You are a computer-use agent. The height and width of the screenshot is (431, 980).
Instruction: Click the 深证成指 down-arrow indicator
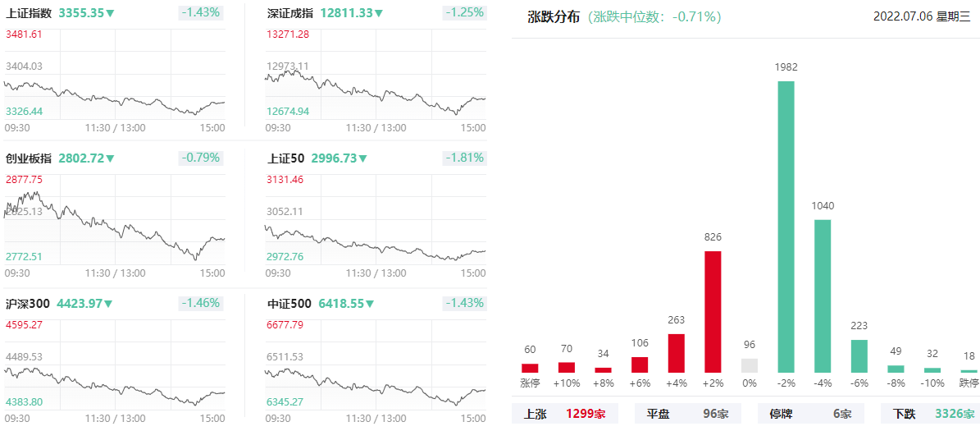379,12
